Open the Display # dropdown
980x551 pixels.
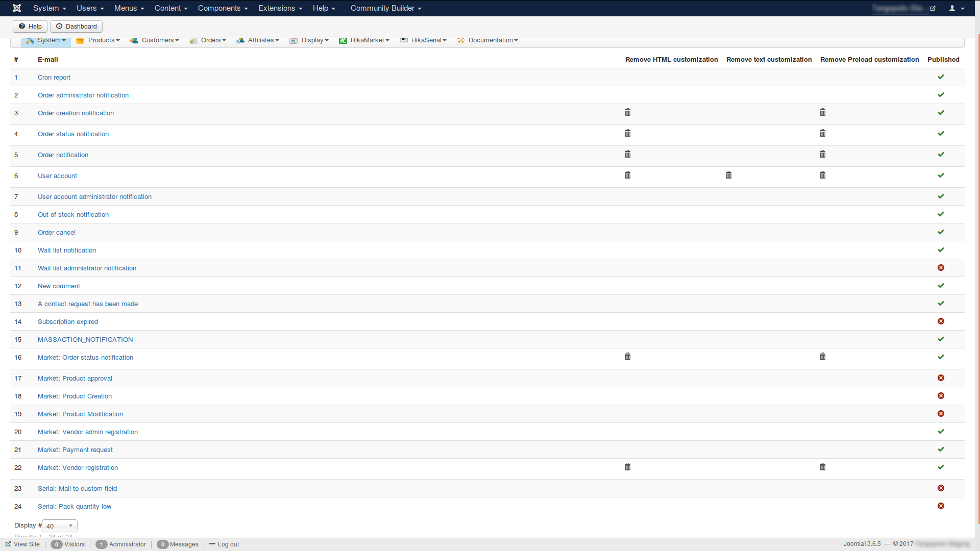[x=60, y=525]
